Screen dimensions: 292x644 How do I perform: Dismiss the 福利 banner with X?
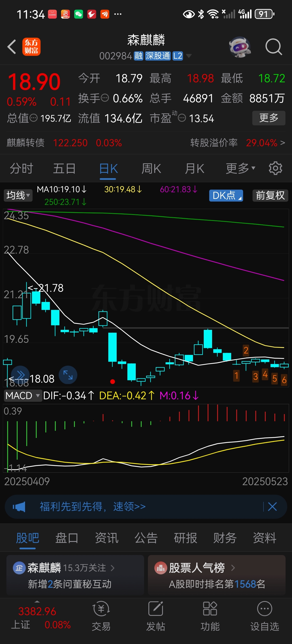pos(272,507)
